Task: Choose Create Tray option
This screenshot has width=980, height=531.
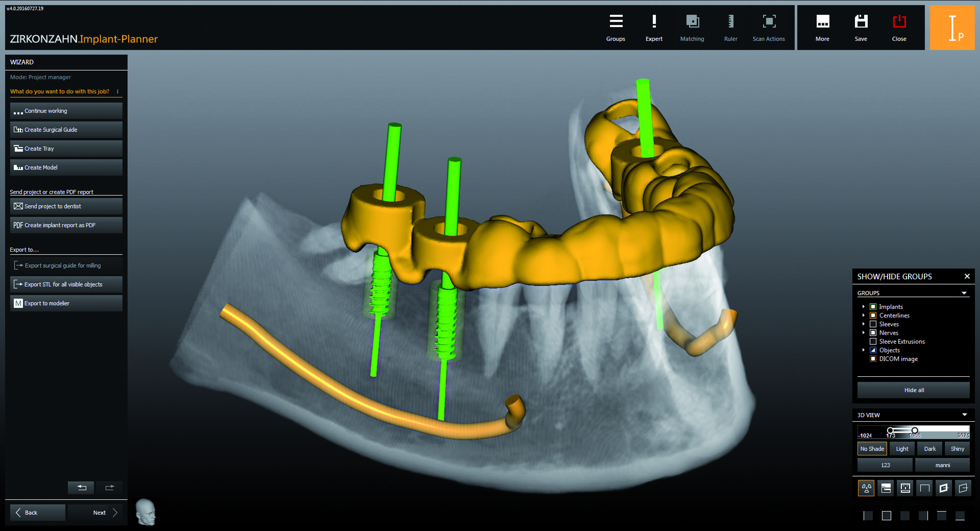Action: (66, 149)
